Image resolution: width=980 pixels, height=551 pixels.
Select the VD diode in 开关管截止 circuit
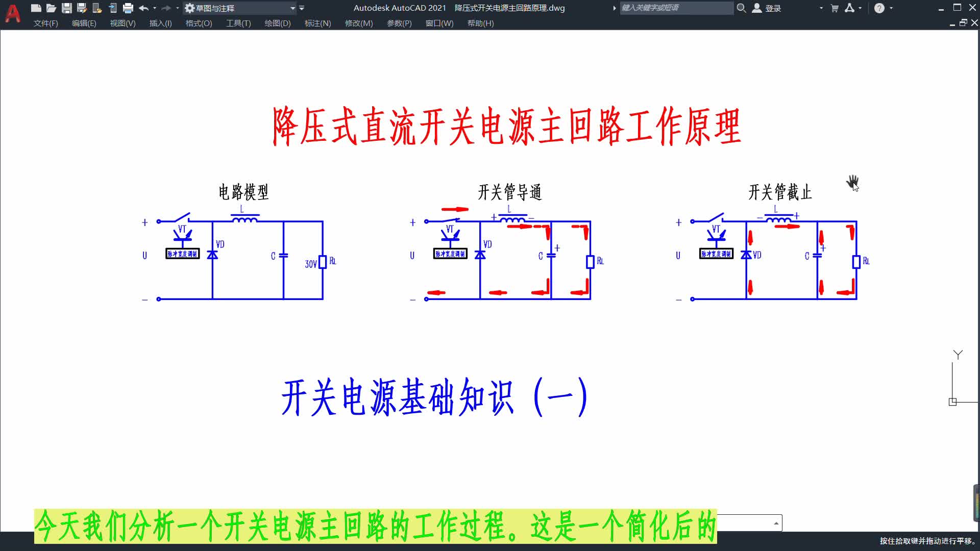[746, 255]
